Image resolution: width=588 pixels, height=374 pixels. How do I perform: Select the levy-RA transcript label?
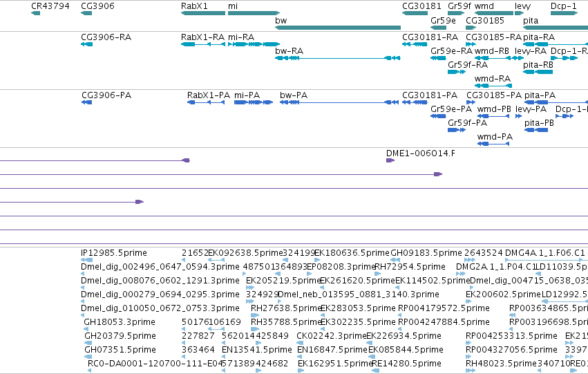tap(531, 51)
